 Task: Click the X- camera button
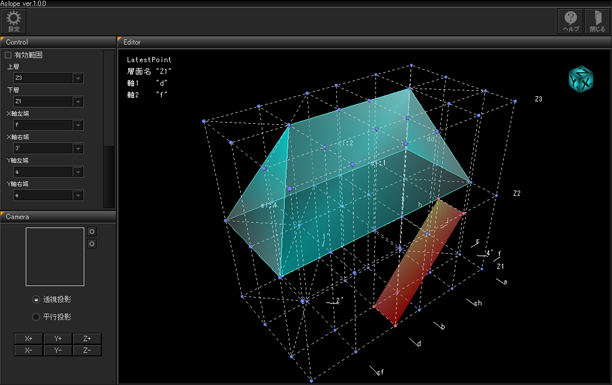coord(28,350)
